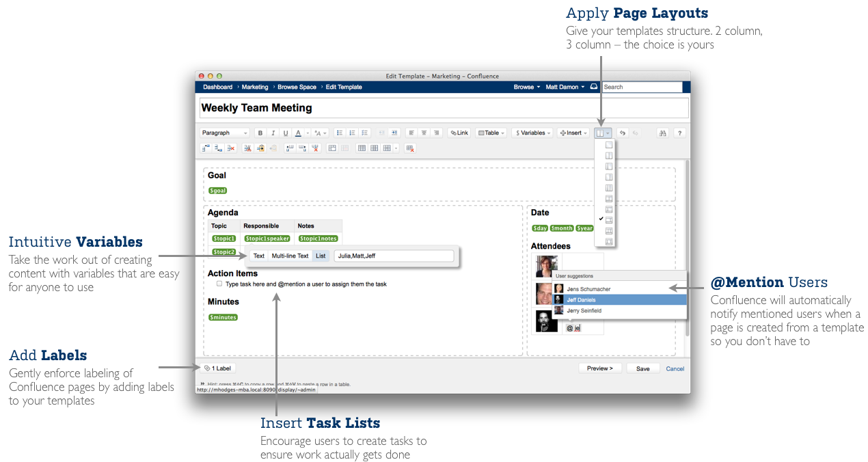Click the copy table row icon
Screen dimensions: 868x462
click(x=260, y=148)
